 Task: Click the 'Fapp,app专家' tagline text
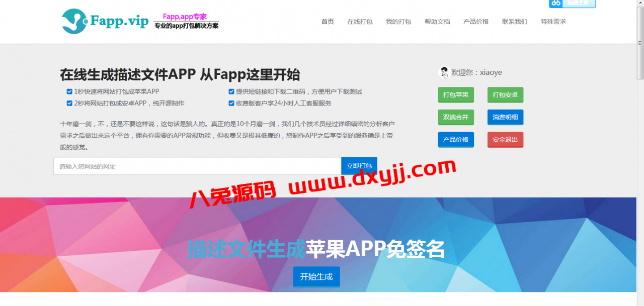click(x=185, y=17)
